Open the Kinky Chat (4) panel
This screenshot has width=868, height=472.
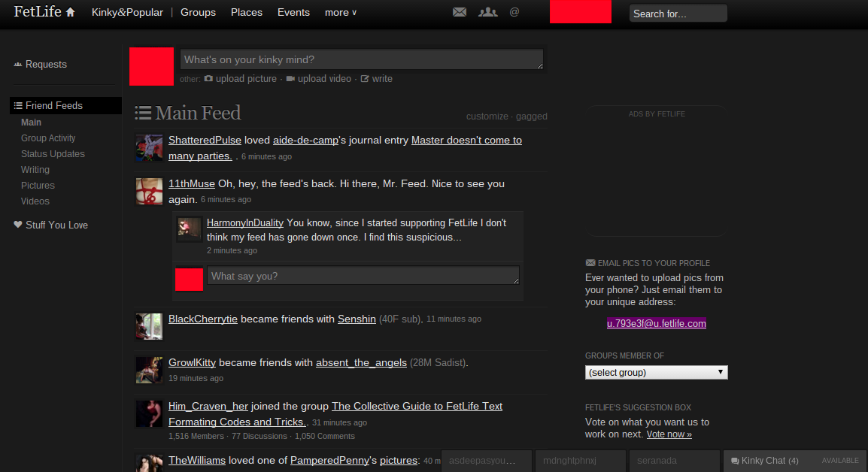[796, 461]
